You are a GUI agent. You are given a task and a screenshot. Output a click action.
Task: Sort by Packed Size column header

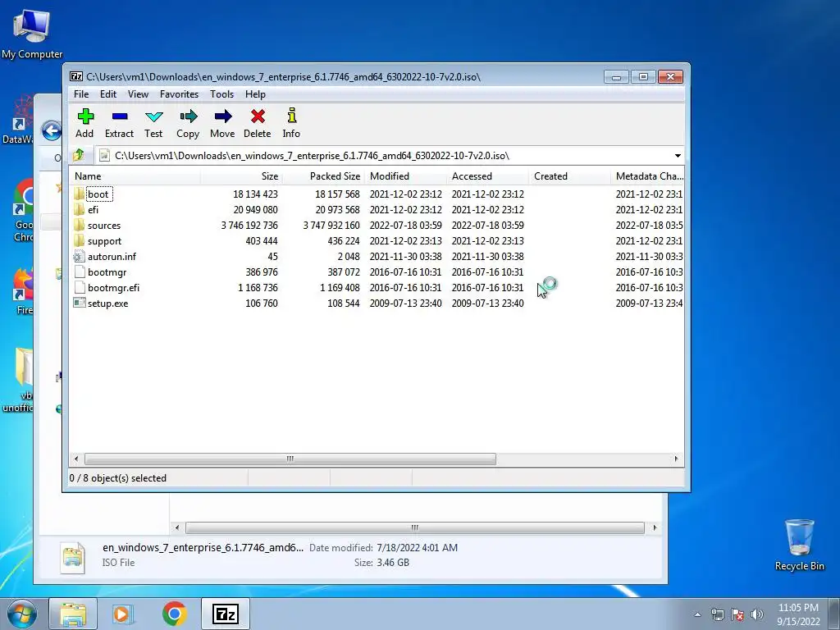[x=323, y=176]
